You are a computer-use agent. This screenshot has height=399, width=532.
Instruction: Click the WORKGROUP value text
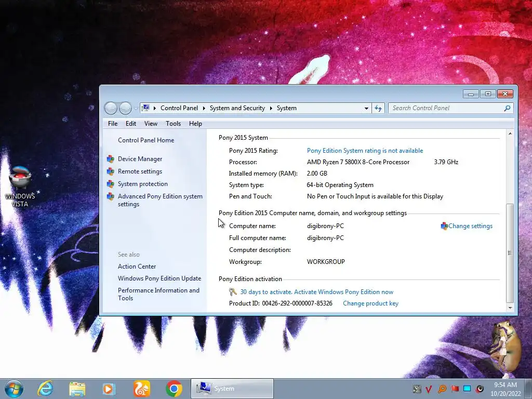326,262
